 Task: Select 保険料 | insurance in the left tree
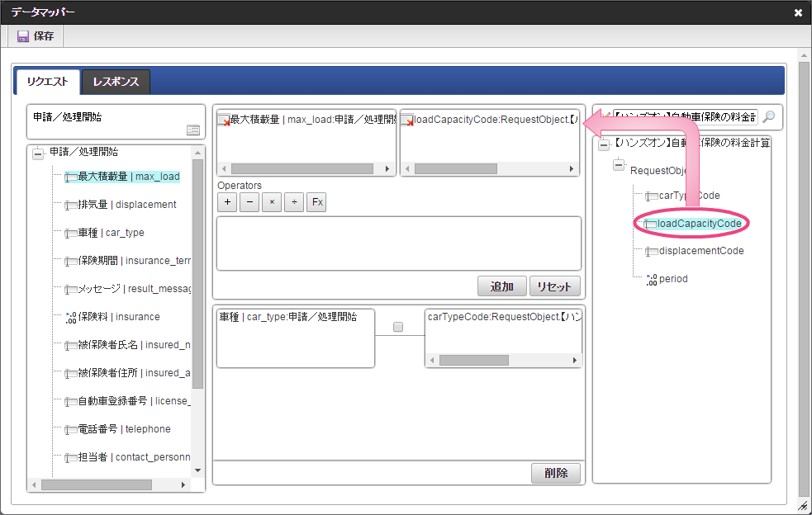[x=119, y=317]
